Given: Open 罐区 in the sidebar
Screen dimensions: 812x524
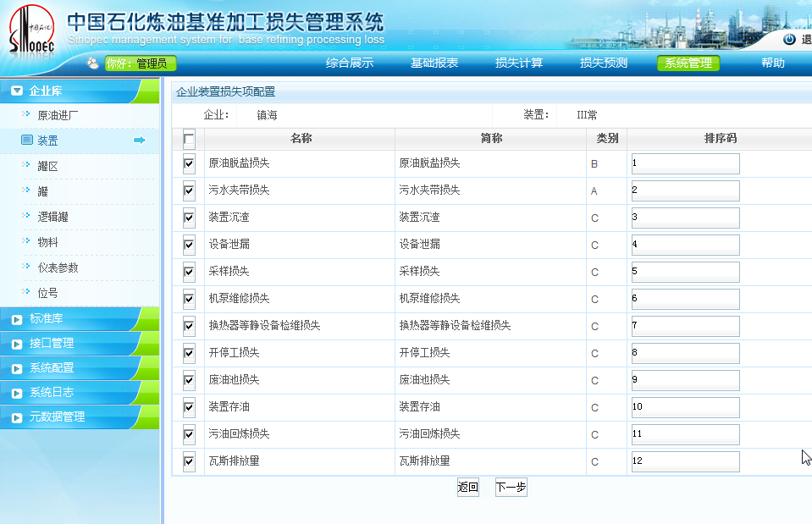Looking at the screenshot, I should coord(47,166).
